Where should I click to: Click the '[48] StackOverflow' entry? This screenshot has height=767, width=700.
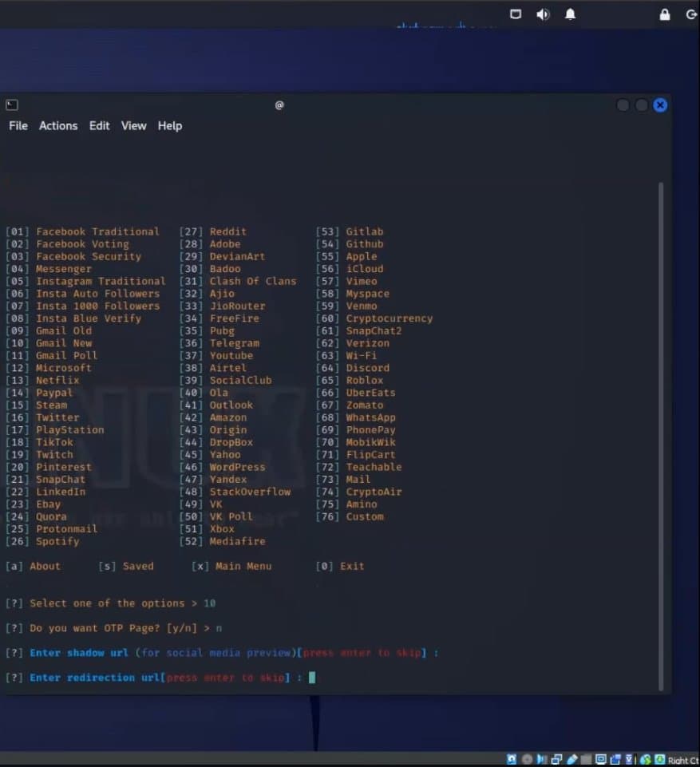coord(235,492)
